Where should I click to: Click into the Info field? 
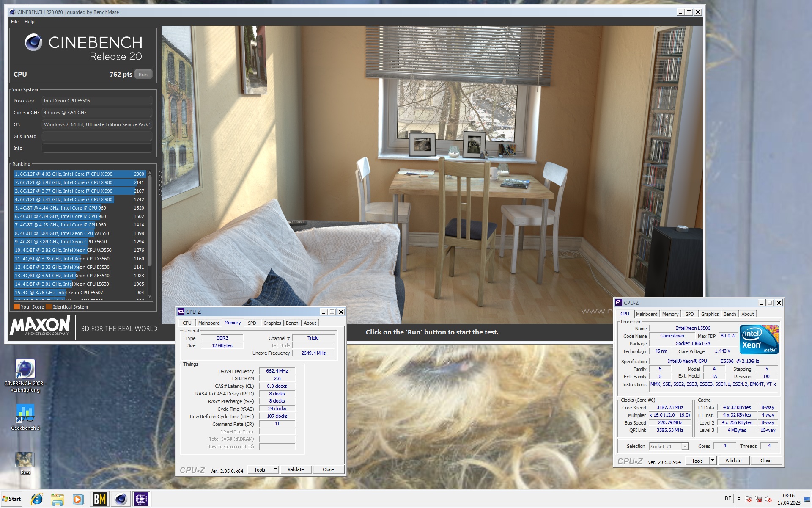coord(97,148)
